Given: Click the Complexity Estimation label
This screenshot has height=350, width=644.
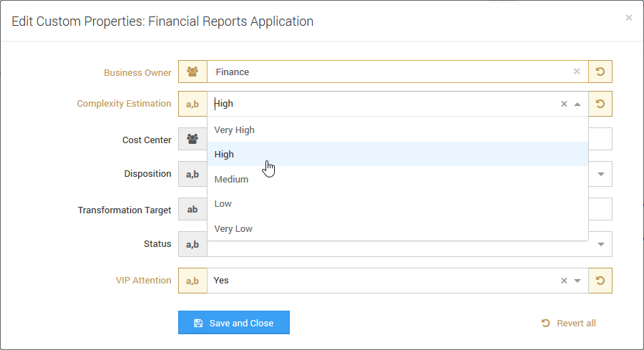Looking at the screenshot, I should pyautogui.click(x=124, y=104).
